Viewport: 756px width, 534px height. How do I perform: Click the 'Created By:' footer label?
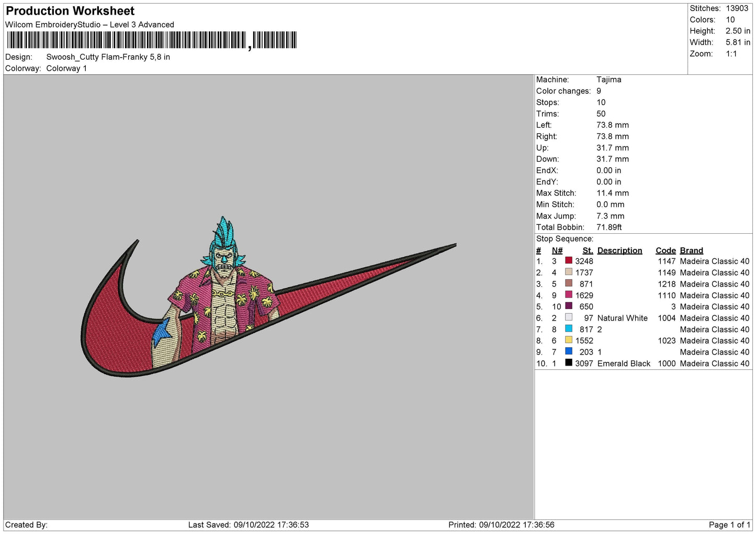tap(26, 525)
